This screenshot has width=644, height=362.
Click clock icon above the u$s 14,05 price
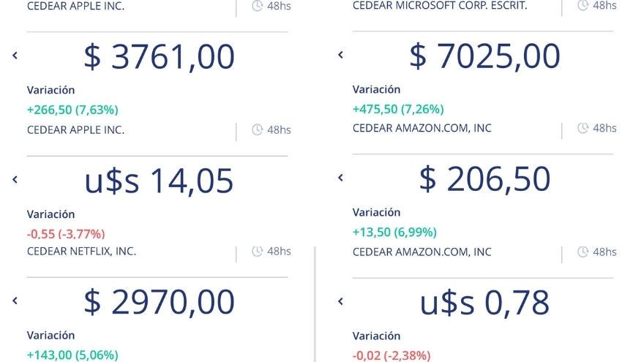[258, 129]
